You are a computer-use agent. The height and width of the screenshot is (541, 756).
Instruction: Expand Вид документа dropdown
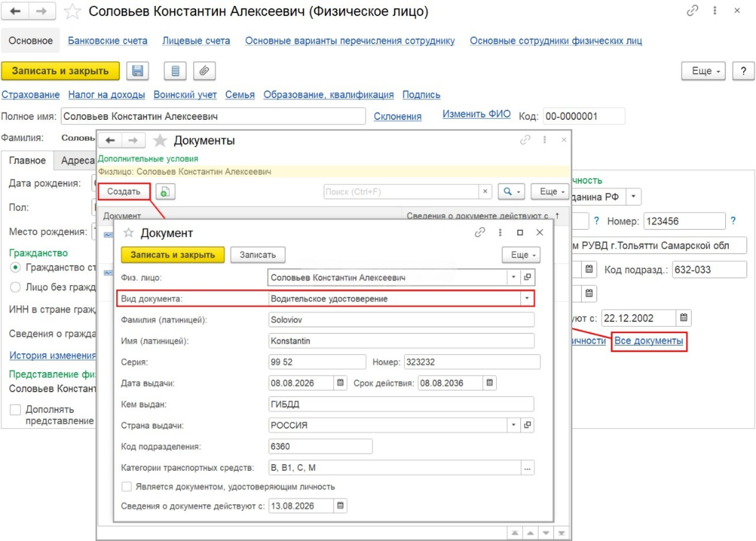pyautogui.click(x=527, y=298)
